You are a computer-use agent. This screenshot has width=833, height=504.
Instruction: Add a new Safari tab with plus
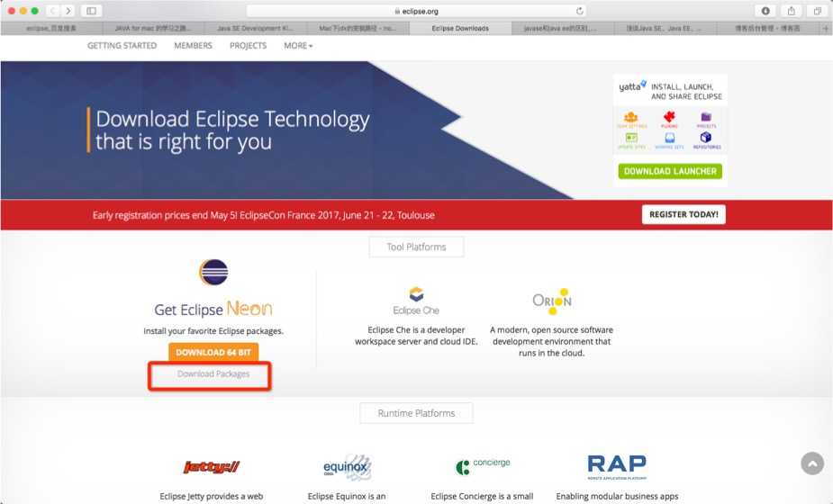[x=826, y=28]
